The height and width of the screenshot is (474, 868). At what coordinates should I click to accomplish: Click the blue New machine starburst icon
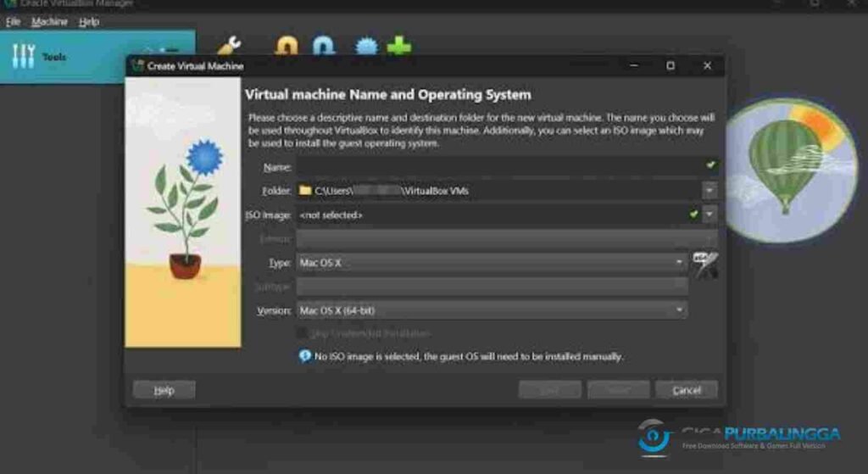tap(366, 46)
